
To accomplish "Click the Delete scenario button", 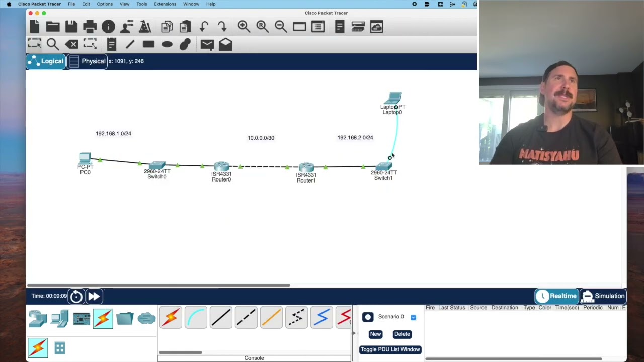I will click(x=402, y=334).
